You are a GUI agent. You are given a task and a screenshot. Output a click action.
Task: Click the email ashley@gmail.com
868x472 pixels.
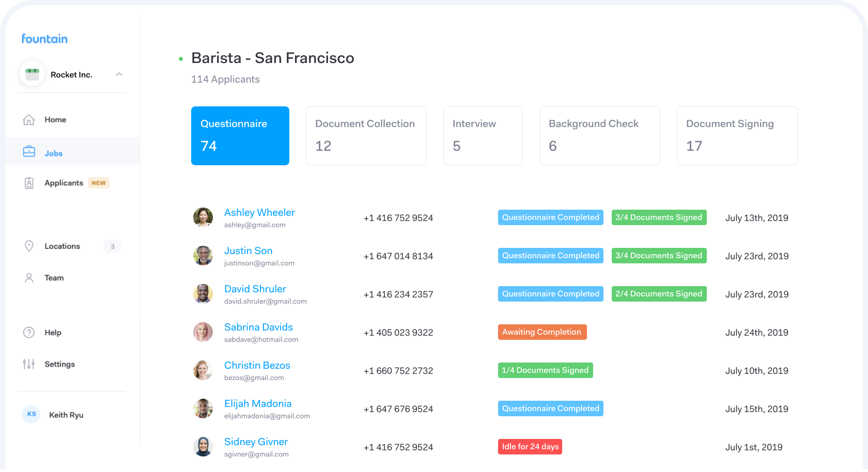(255, 225)
